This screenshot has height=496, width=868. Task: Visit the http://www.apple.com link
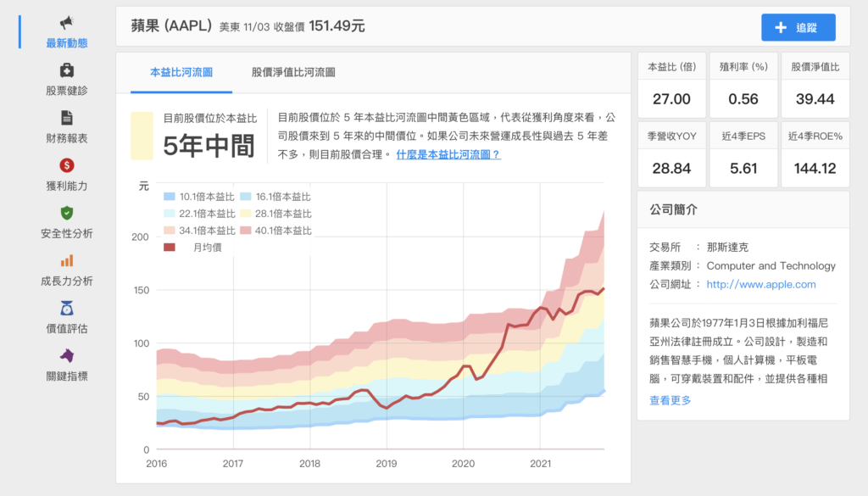[761, 285]
